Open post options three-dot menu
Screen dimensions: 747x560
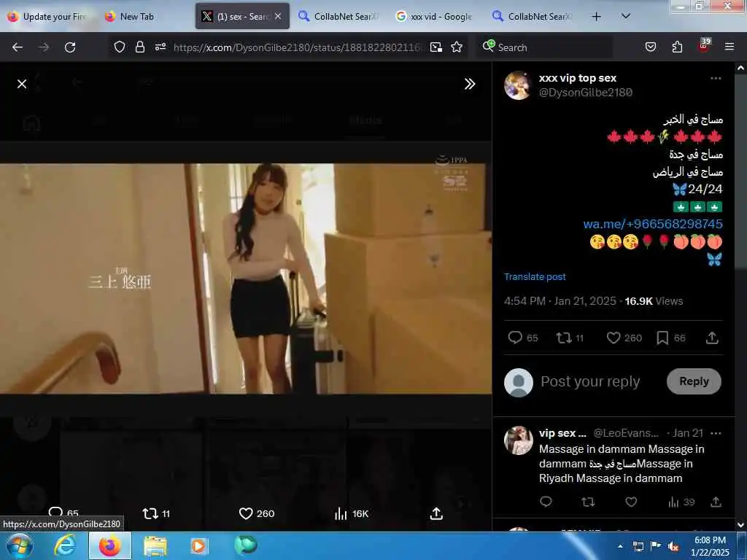coord(716,78)
